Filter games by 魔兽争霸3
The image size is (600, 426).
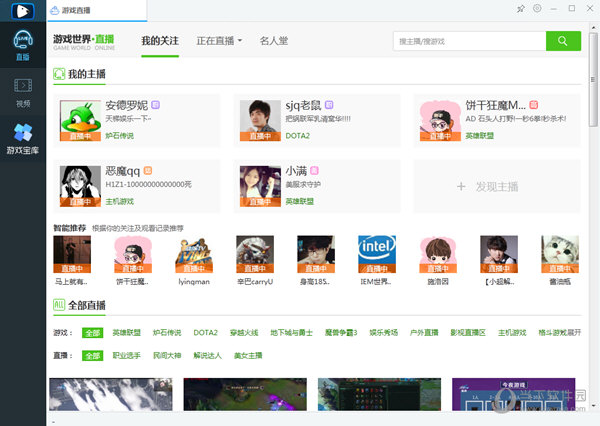[x=341, y=333]
